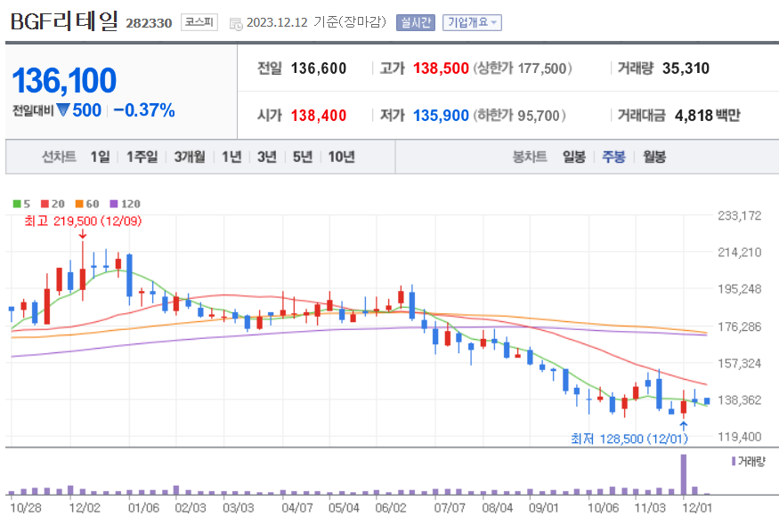Image resolution: width=779 pixels, height=532 pixels.
Task: Click the 시가 138,400 value
Action: 319,116
